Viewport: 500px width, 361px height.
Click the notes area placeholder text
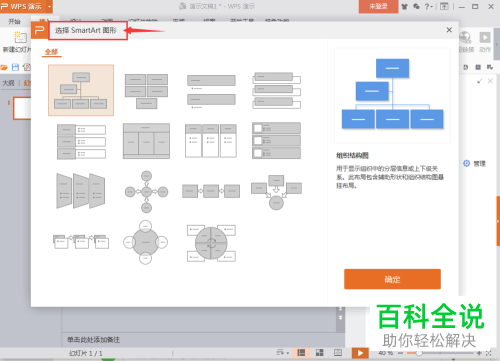pyautogui.click(x=94, y=340)
